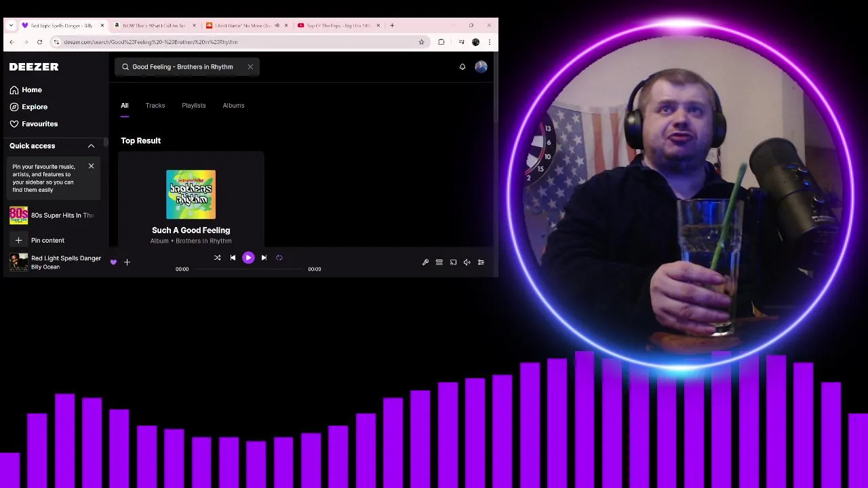The image size is (868, 488).
Task: Open the cast to device option
Action: [453, 262]
